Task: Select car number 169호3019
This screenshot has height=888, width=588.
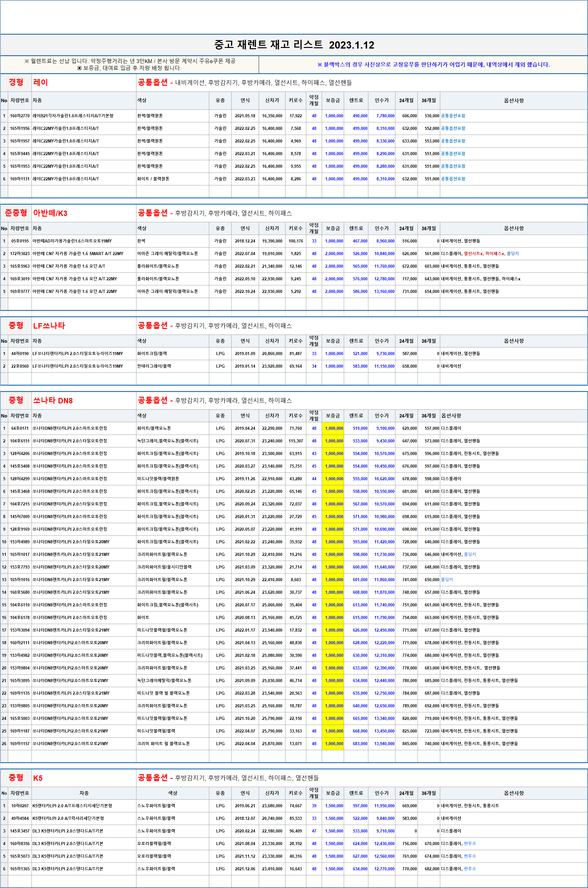Action: 20,279
